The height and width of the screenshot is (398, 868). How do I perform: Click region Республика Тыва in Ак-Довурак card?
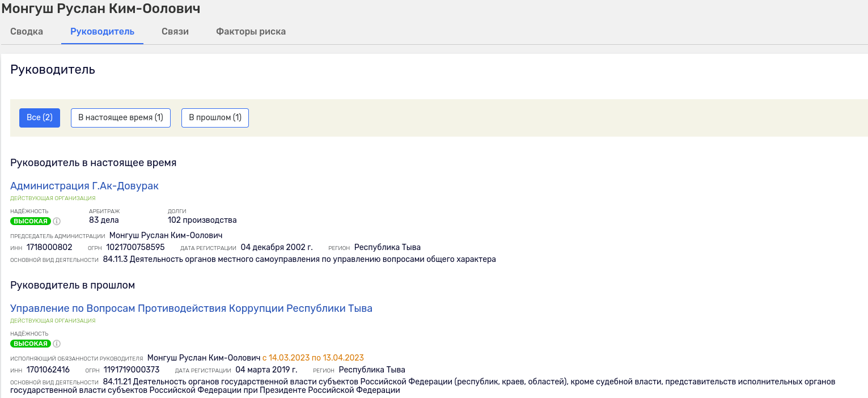tap(387, 247)
